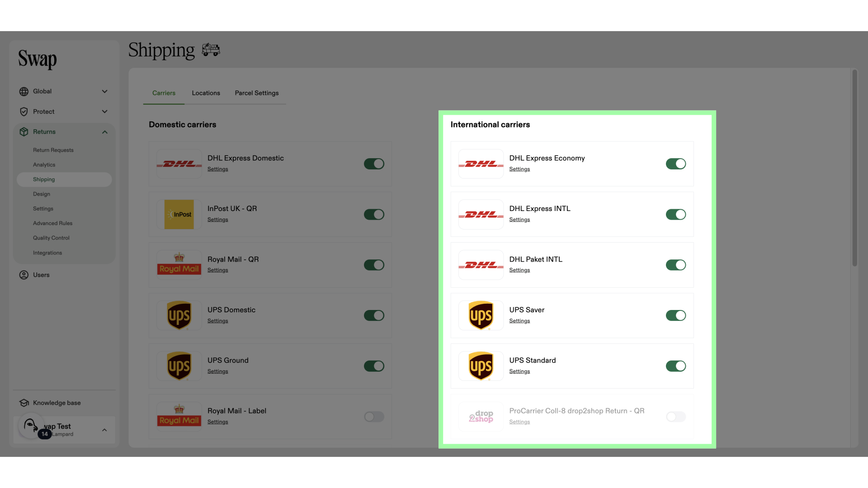Click the vertical page scrollbar
This screenshot has height=488, width=868.
[x=854, y=168]
